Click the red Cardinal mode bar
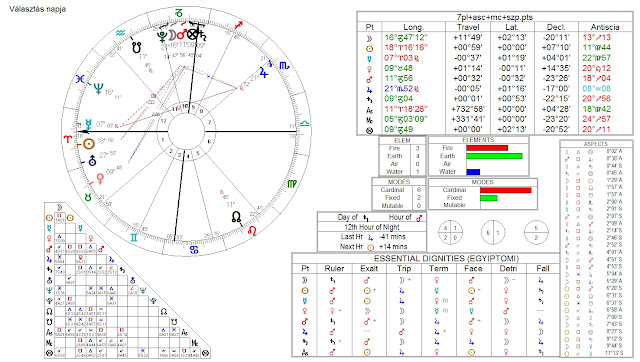The height and width of the screenshot is (362, 640). [x=506, y=190]
